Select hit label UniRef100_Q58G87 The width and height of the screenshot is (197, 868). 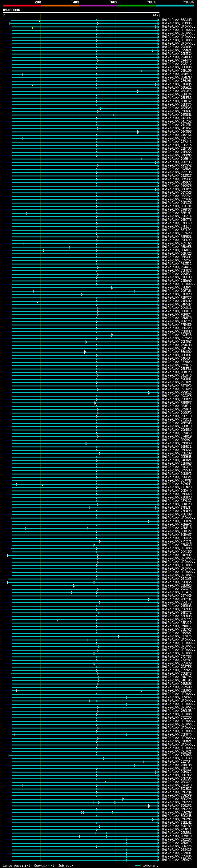[x=177, y=111]
